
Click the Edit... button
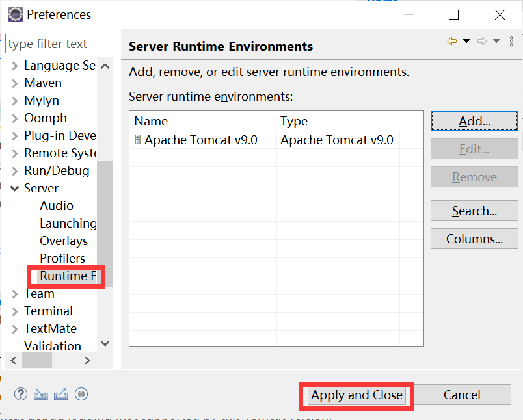click(474, 149)
